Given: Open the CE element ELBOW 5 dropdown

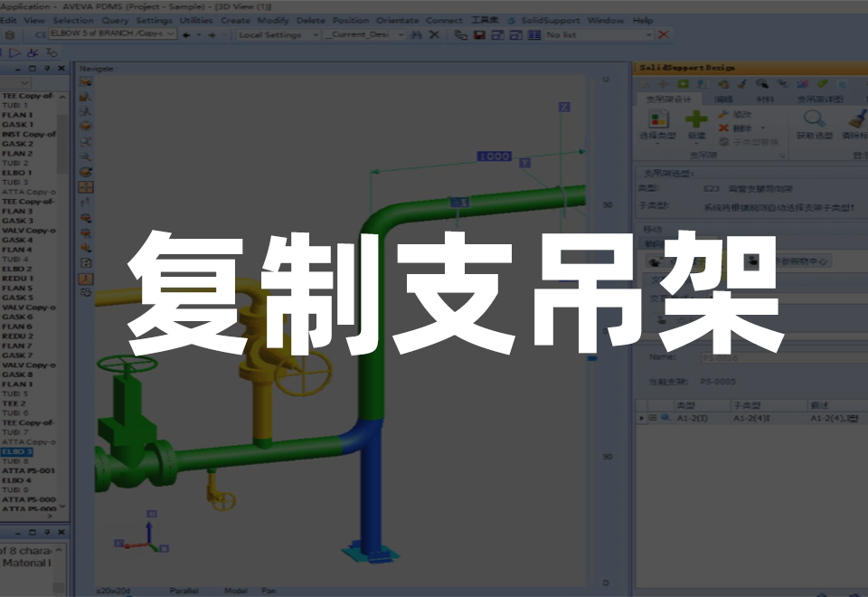Looking at the screenshot, I should pyautogui.click(x=171, y=33).
